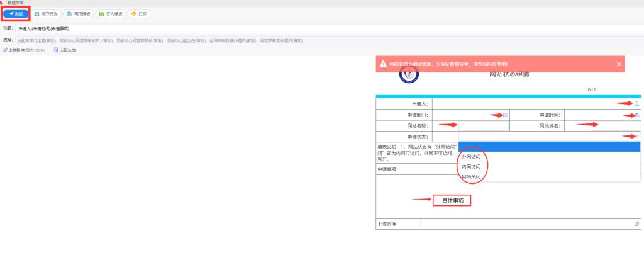644x269 pixels.
Task: Click 上传附件 paperclip upload link
Action: pyautogui.click(x=25, y=49)
